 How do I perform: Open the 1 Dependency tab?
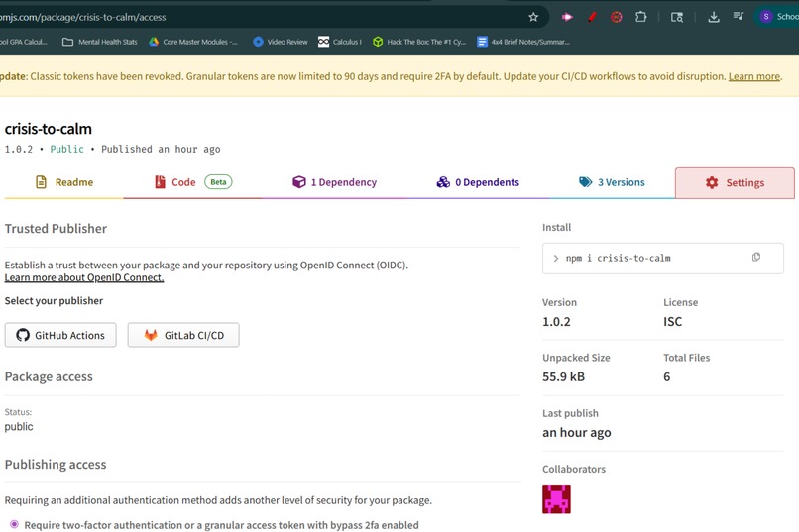334,182
